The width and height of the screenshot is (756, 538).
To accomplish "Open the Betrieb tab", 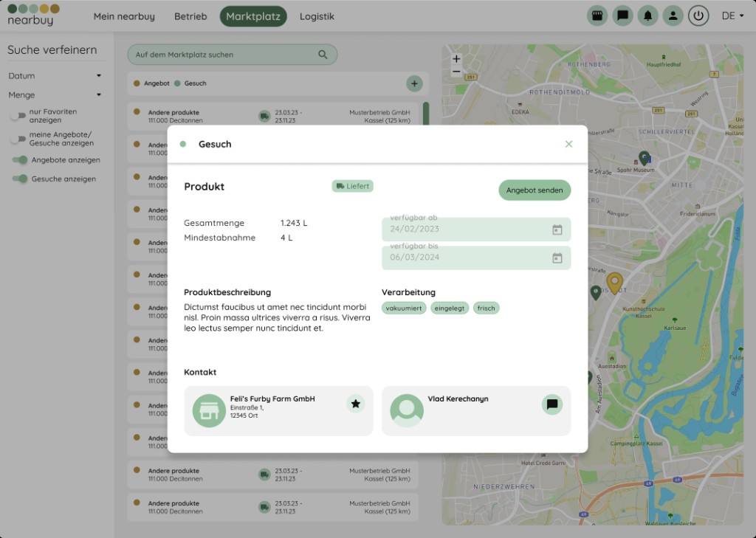I will (x=190, y=16).
